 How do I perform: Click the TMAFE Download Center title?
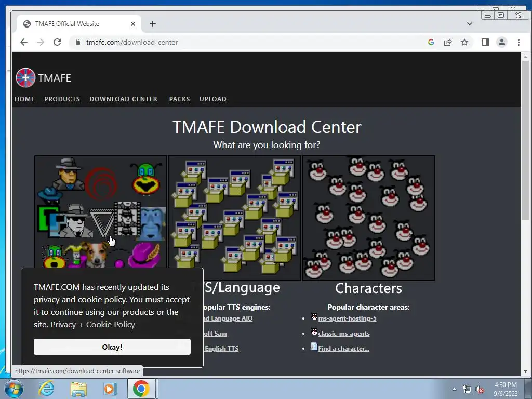point(267,127)
